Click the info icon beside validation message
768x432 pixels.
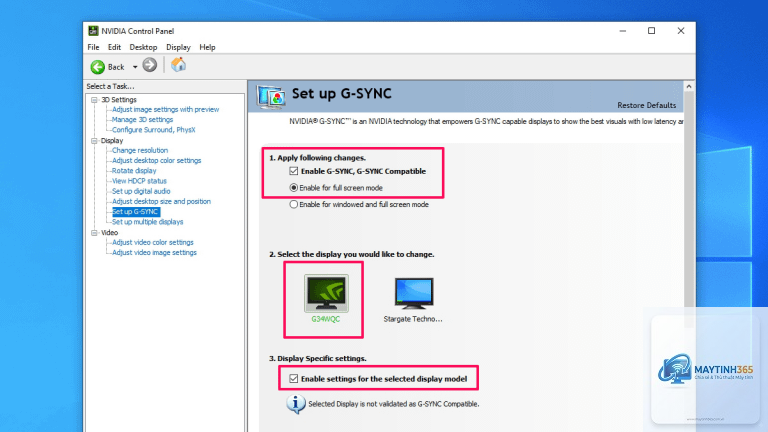[x=296, y=404]
